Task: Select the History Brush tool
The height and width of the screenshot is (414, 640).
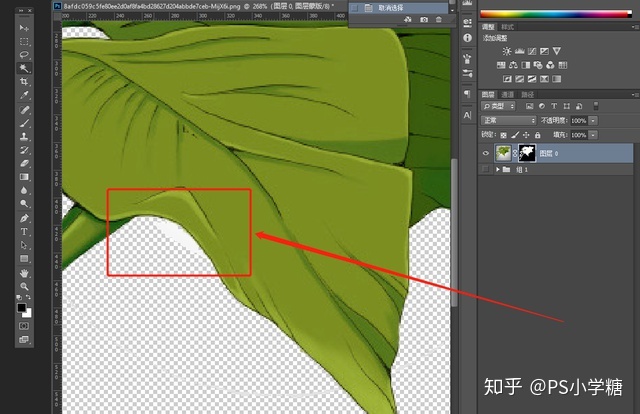Action: click(x=24, y=150)
